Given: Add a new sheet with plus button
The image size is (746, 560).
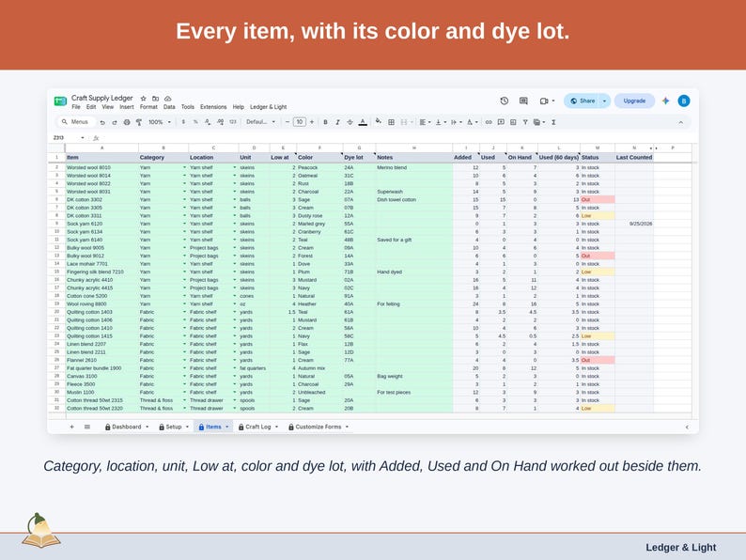Looking at the screenshot, I should (x=71, y=427).
